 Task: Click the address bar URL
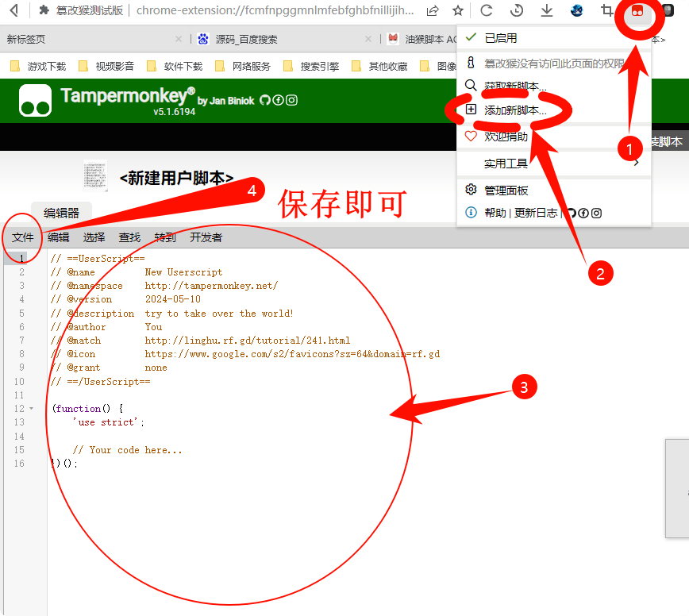point(275,10)
